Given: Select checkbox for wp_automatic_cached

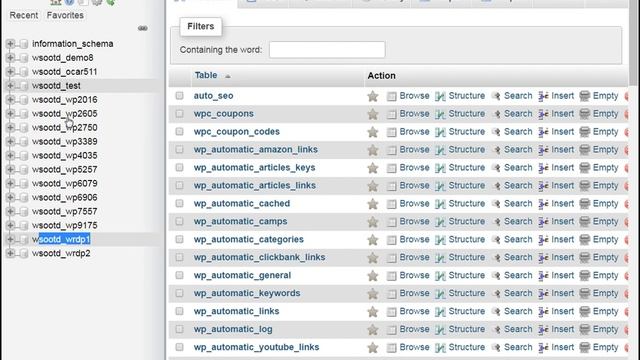Looking at the screenshot, I should pos(179,203).
